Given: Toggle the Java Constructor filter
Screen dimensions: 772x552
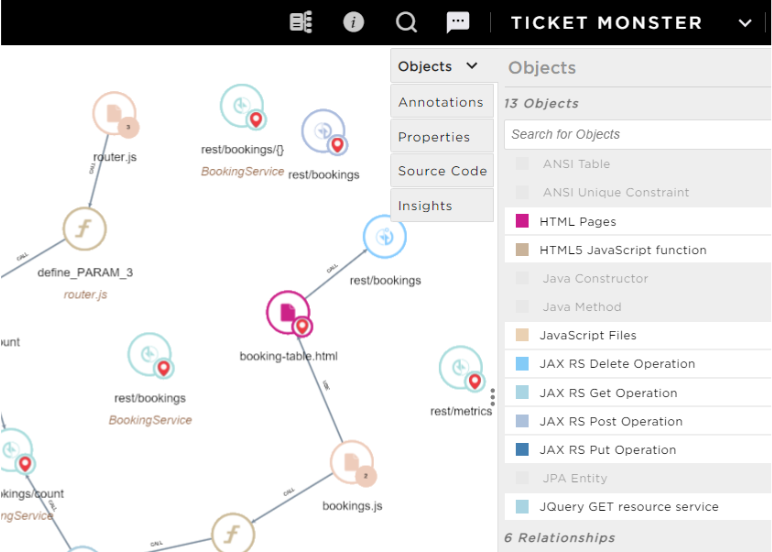Looking at the screenshot, I should tap(638, 278).
